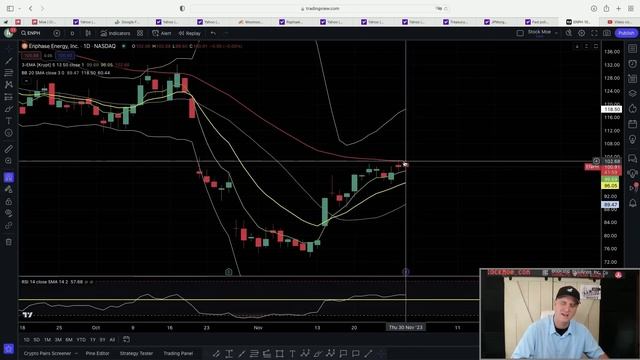Viewport: 640px width, 360px height.
Task: Select the ruler measure tool
Action: (9, 149)
